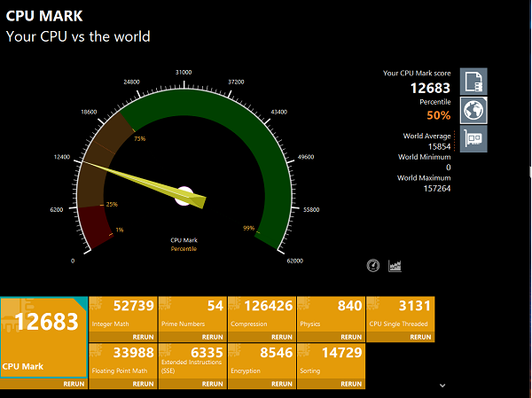Expand the chevron below the result tiles

[x=442, y=386]
